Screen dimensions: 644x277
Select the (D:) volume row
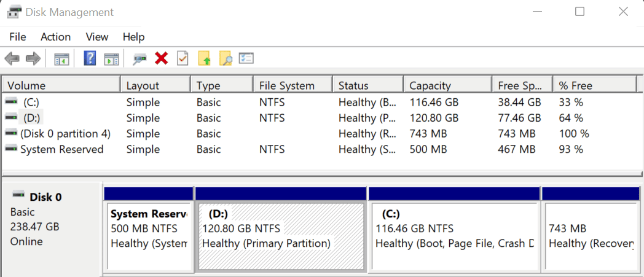pyautogui.click(x=320, y=118)
